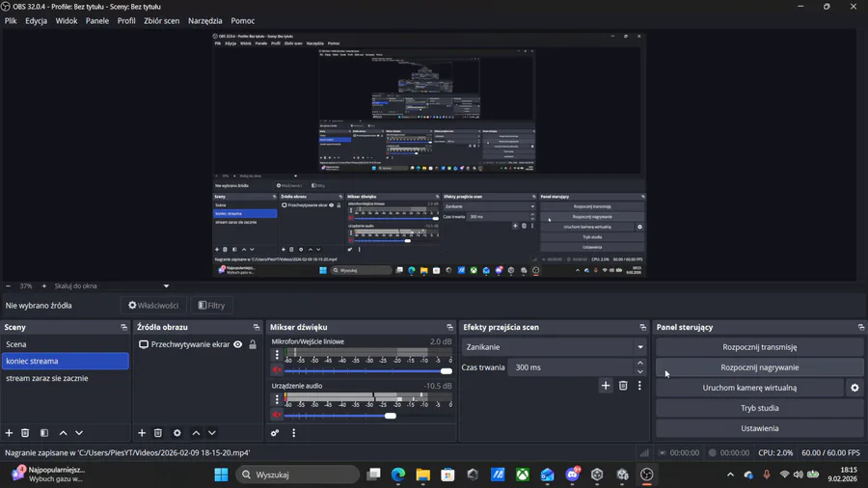Increase Czas trwania with up arrow
Image resolution: width=868 pixels, height=488 pixels.
pos(640,363)
